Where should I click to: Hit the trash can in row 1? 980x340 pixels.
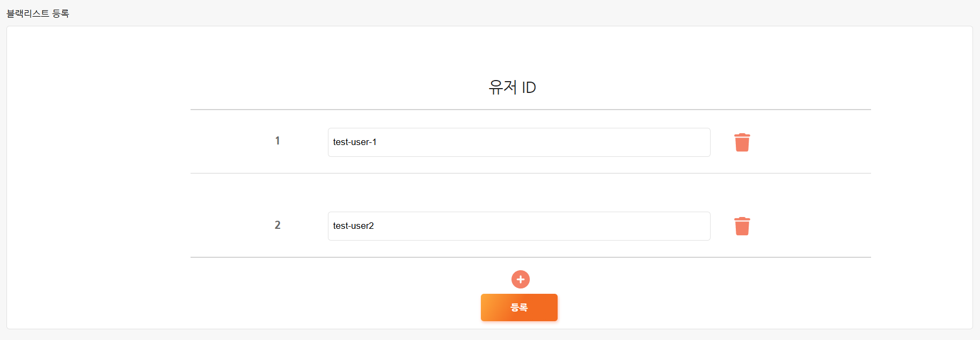click(742, 142)
